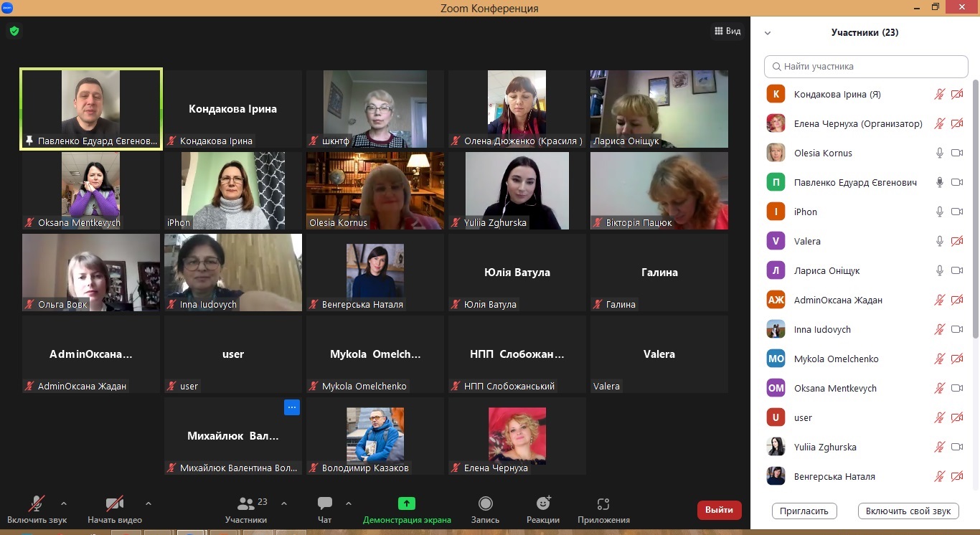The image size is (980, 535).
Task: Collapse the Участники panel chevron
Action: (x=768, y=33)
